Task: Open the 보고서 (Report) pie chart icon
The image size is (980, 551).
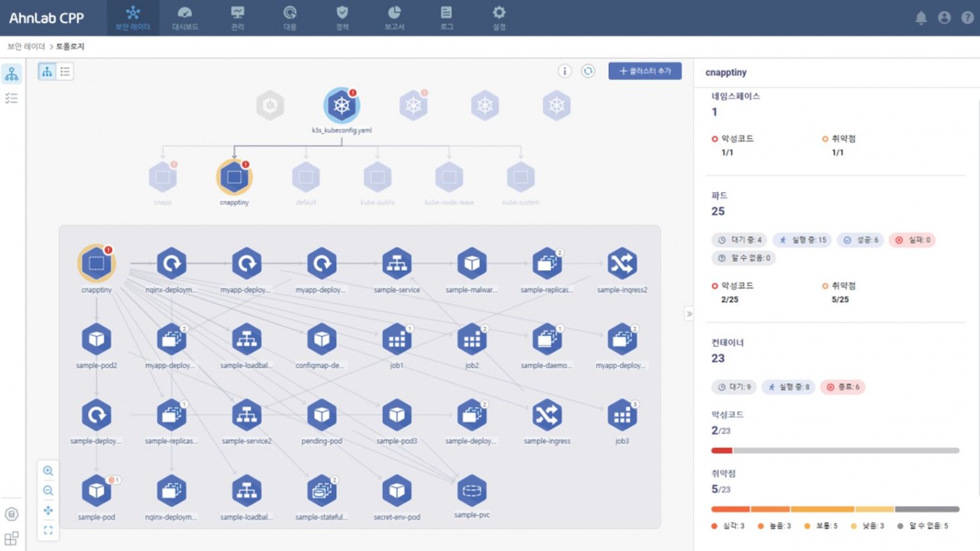Action: point(394,18)
